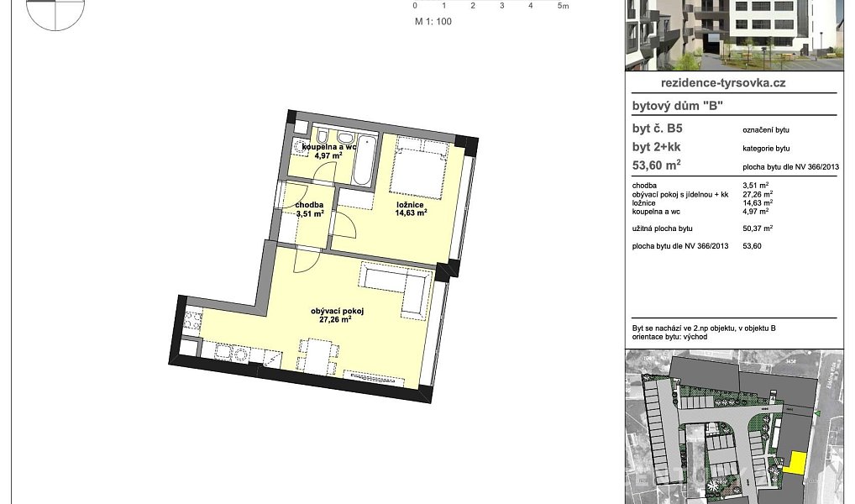Click the scale bar ruler
Viewport: 855px width, 504px height.
point(491,5)
